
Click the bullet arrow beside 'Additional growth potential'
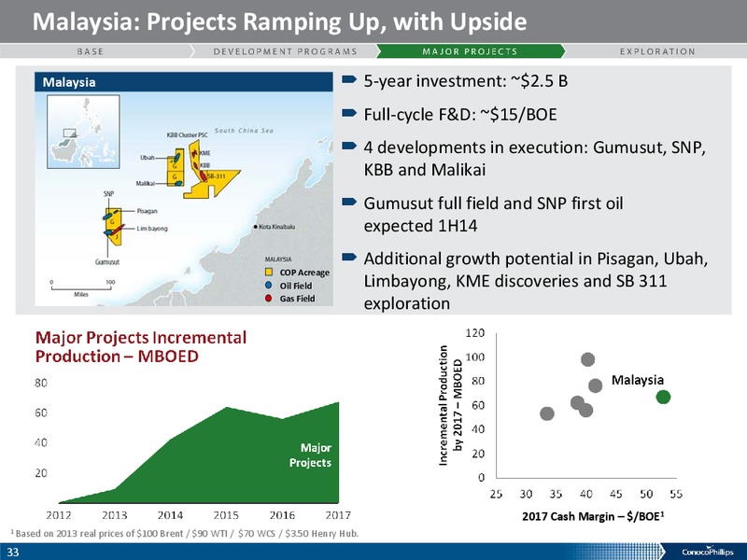click(349, 258)
